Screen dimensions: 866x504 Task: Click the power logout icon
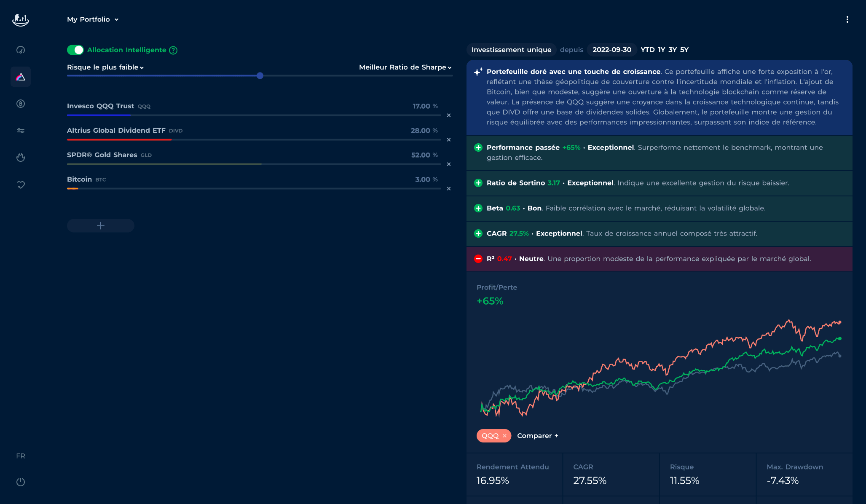[x=21, y=482]
